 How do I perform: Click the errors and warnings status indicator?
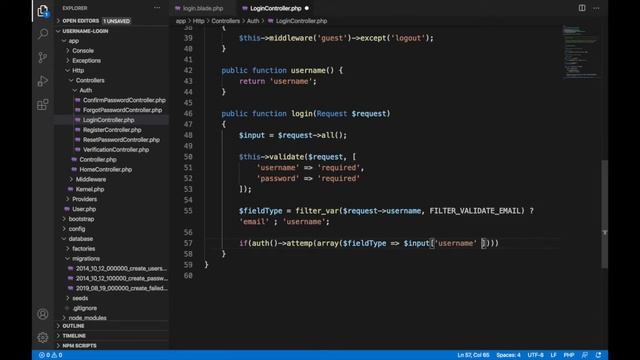(x=51, y=355)
